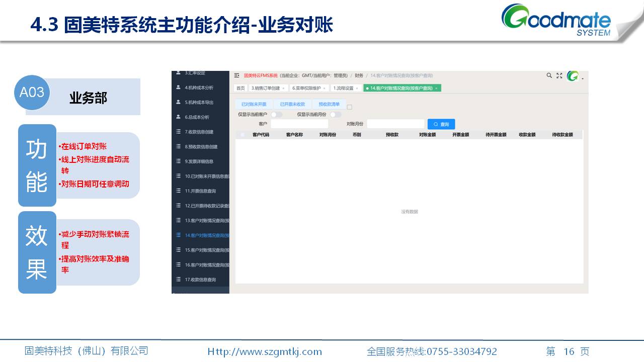Close the 3.销售订单创建 tab with its x
Viewport: 644px width, 362px height.
pos(283,88)
